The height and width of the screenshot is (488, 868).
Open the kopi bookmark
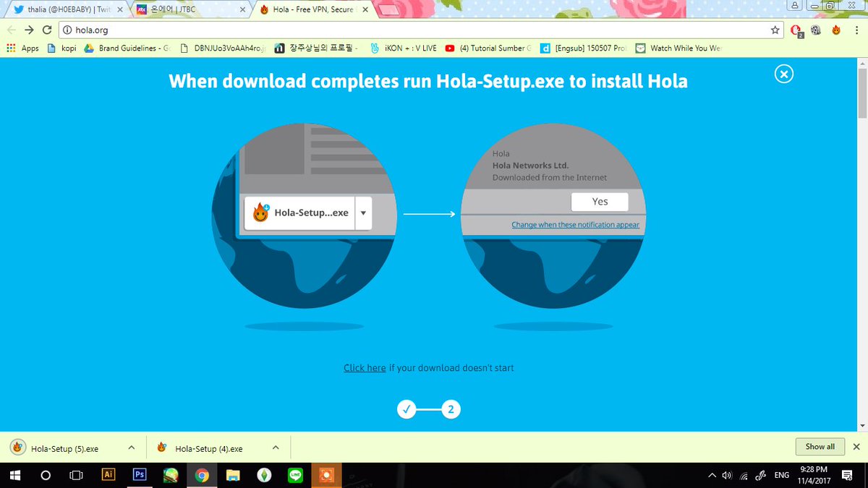pyautogui.click(x=61, y=48)
